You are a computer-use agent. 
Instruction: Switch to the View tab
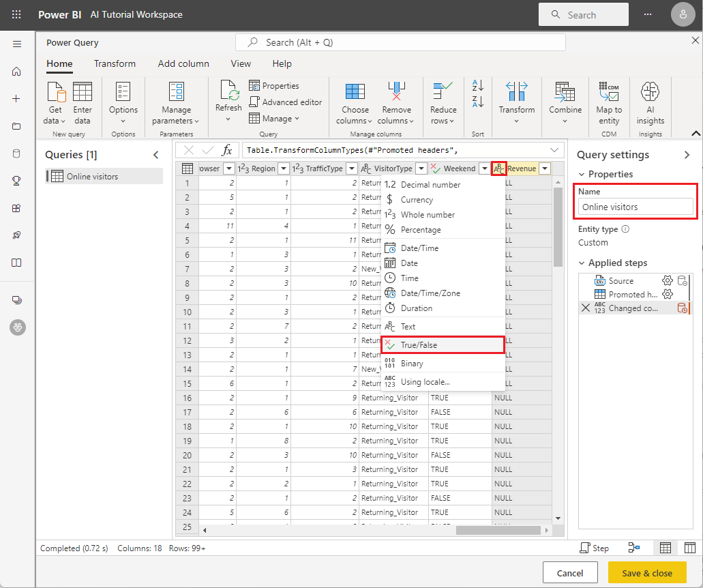click(x=241, y=63)
